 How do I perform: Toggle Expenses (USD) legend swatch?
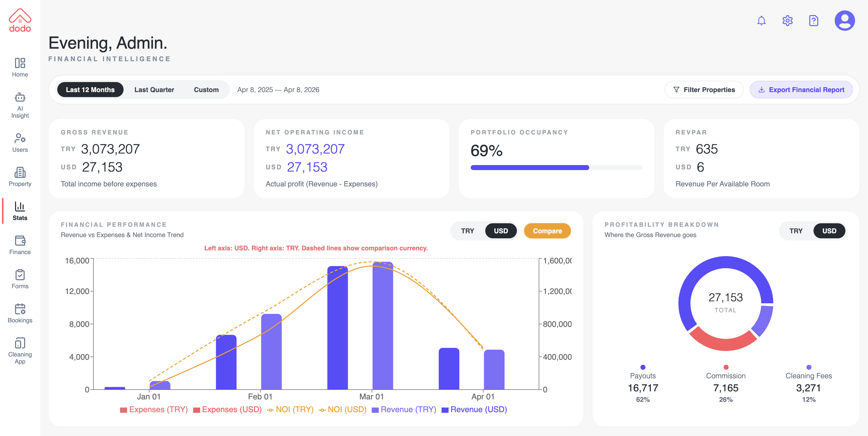tap(196, 410)
